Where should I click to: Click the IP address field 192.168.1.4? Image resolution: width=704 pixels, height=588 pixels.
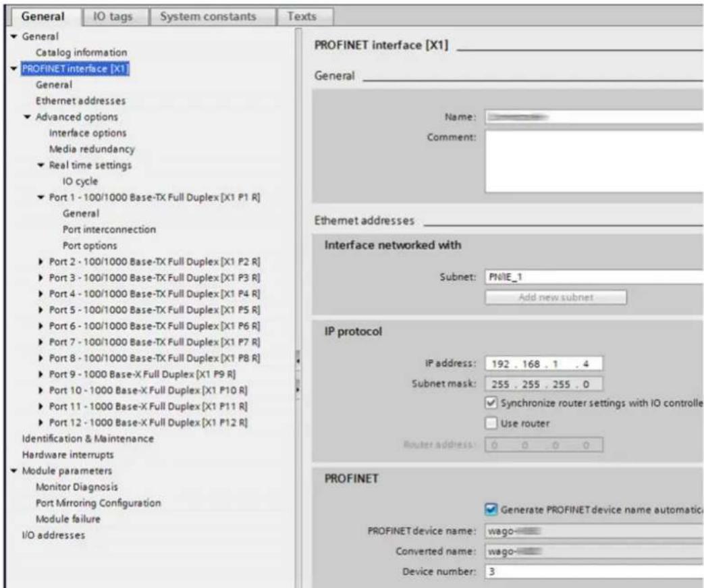coord(544,364)
